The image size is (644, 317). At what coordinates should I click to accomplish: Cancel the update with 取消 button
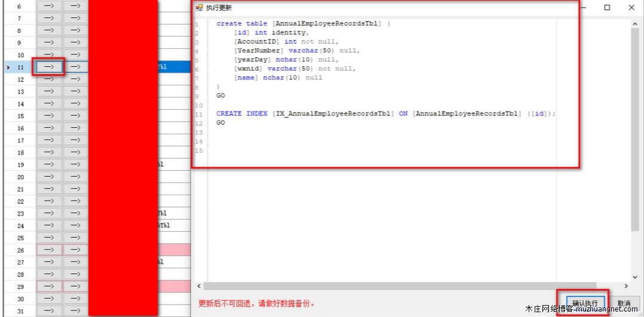pos(624,303)
